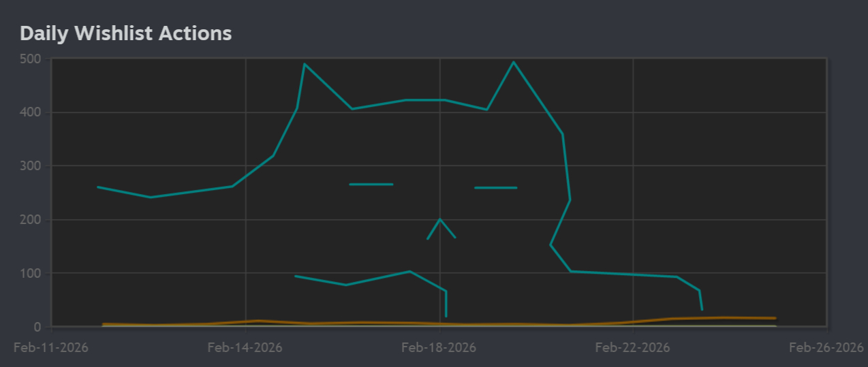Viewport: 868px width, 367px height.
Task: Click the Feb-22-2026 date label
Action: tap(632, 347)
